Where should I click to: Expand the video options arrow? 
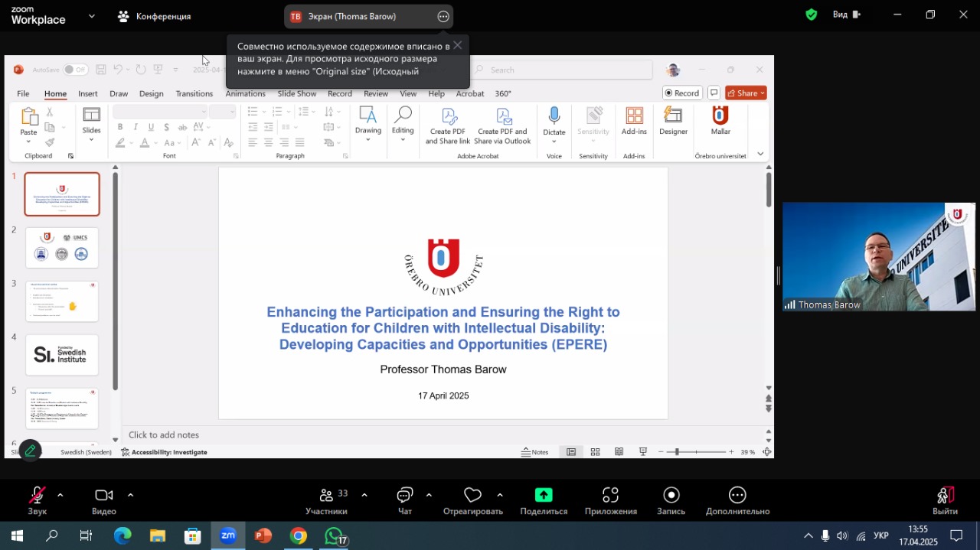click(130, 495)
